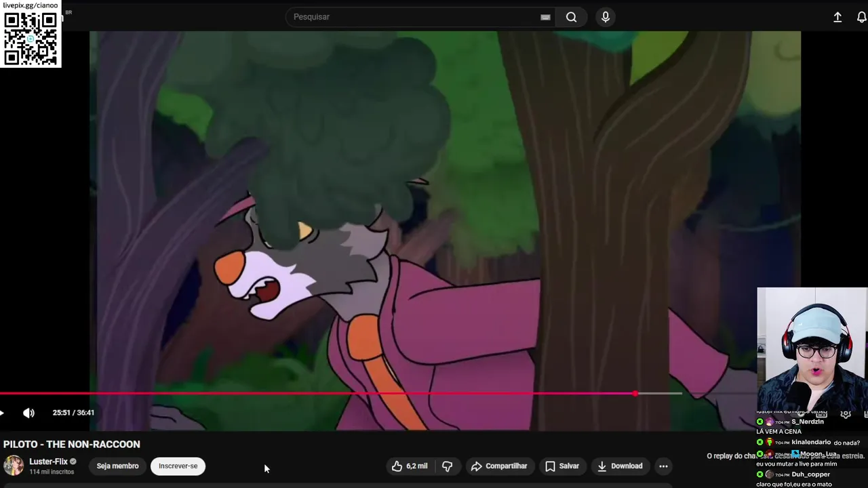Save the video with the Salvar button
868x488 pixels.
[562, 466]
